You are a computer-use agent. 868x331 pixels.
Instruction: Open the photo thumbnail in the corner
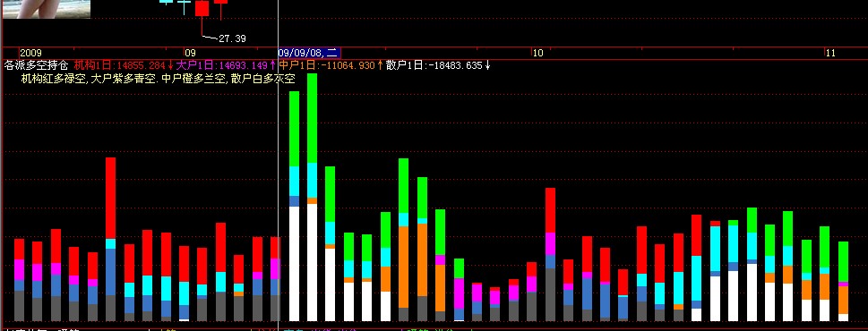point(47,9)
